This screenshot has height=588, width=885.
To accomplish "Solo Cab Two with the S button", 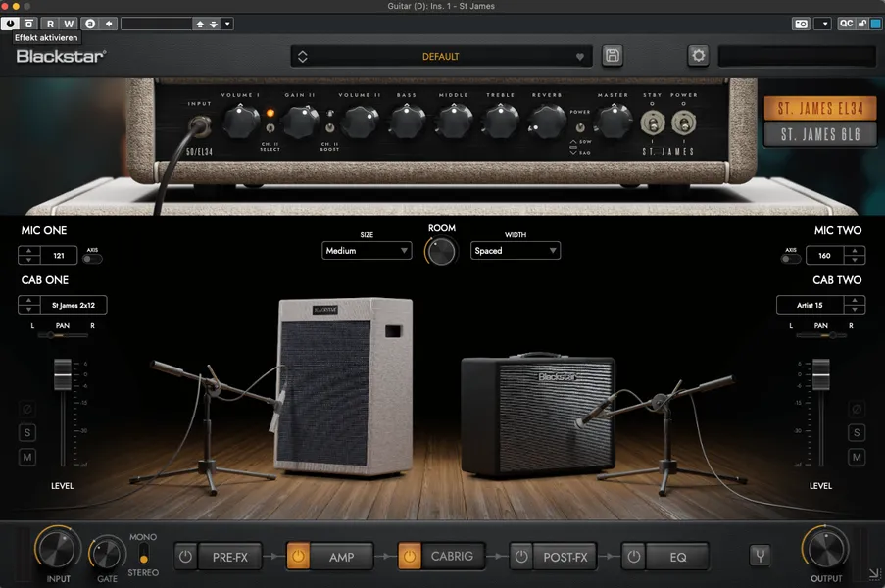I will [857, 433].
